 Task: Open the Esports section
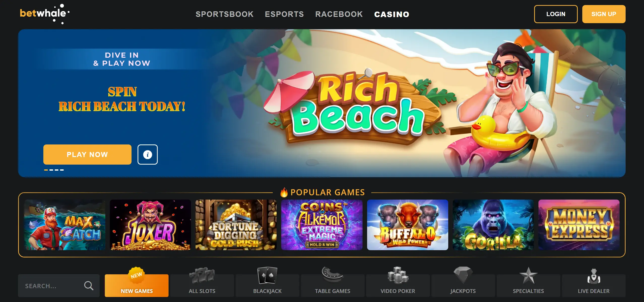click(284, 14)
